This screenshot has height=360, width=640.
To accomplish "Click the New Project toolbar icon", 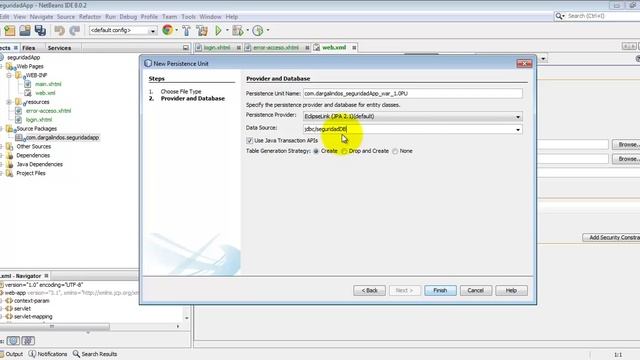I will [9, 30].
